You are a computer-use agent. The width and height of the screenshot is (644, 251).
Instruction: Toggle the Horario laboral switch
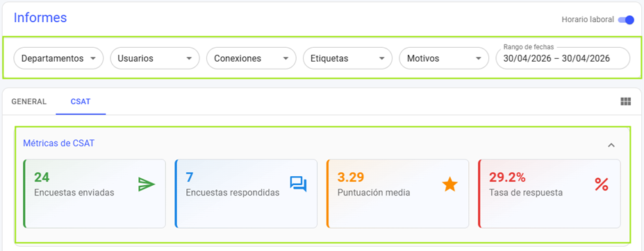[x=626, y=19]
